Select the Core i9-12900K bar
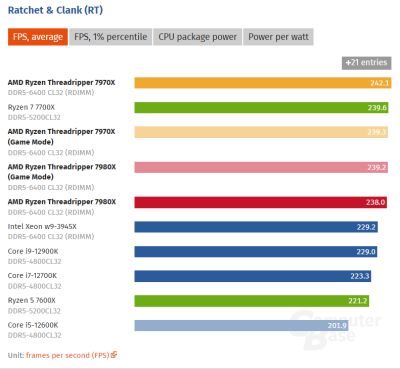Image resolution: width=400 pixels, height=369 pixels. click(x=256, y=251)
